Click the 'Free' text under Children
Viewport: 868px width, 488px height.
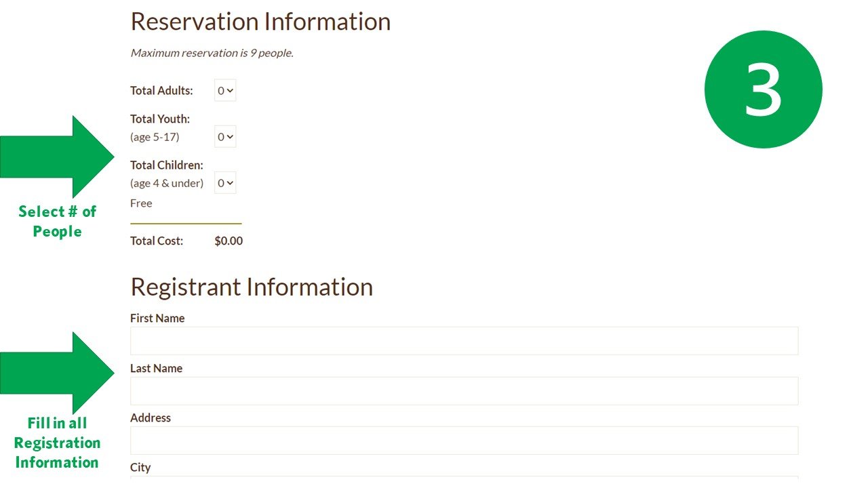coord(141,203)
